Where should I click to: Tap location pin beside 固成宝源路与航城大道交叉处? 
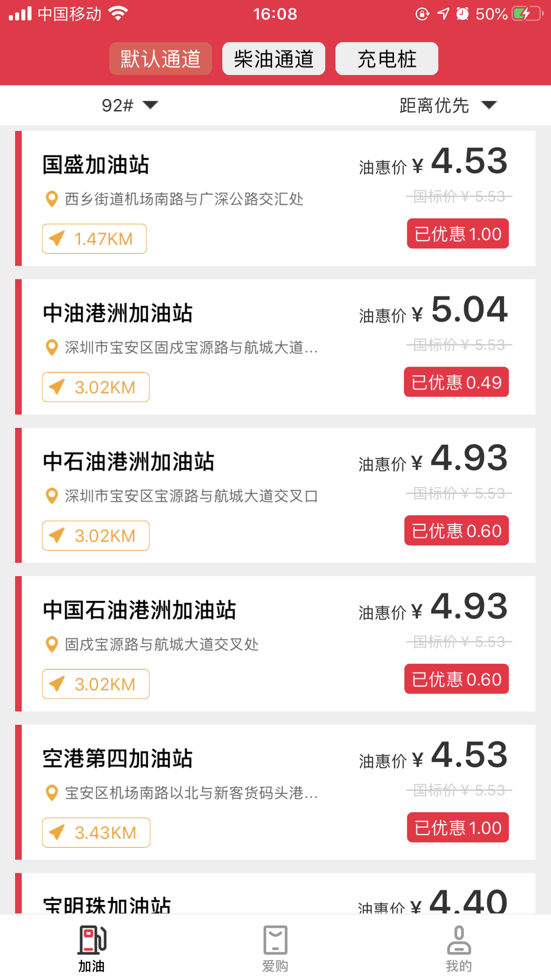[52, 644]
